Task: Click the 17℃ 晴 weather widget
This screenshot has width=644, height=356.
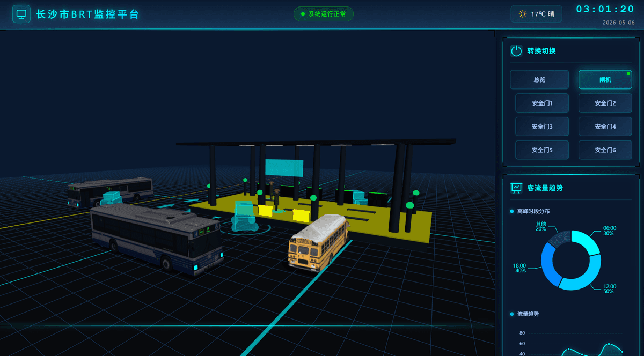Action: coord(536,14)
